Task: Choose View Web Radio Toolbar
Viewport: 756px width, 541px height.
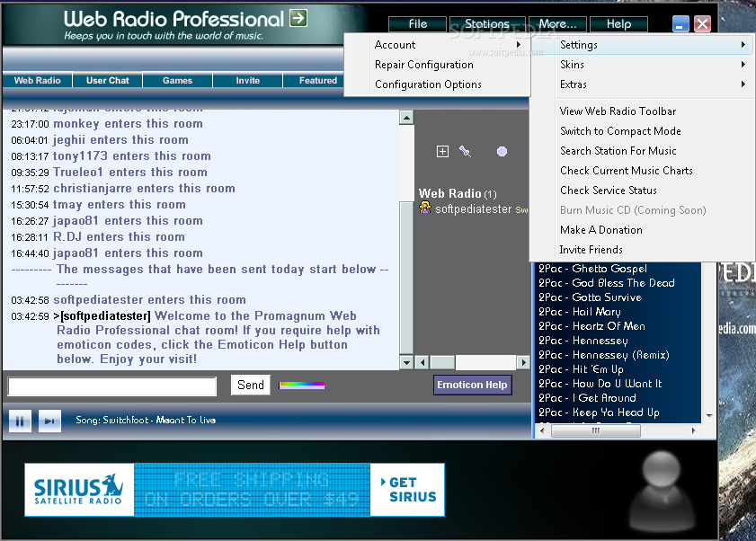Action: tap(643, 111)
